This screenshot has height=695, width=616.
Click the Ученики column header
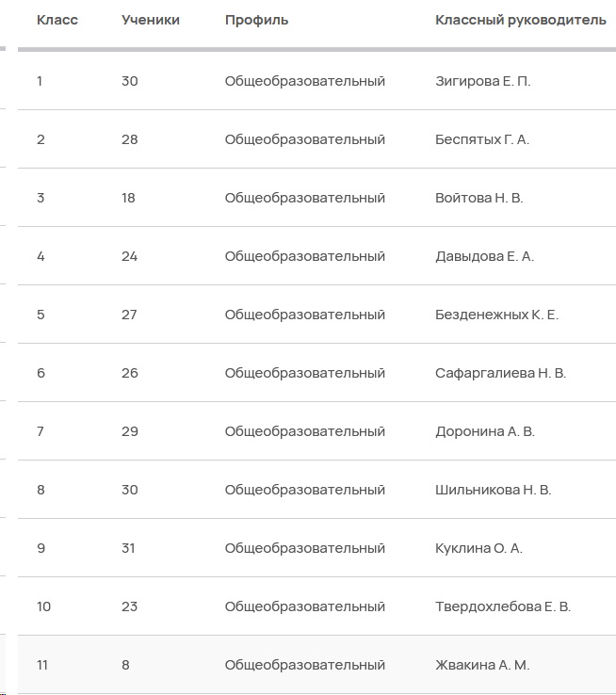tap(151, 20)
